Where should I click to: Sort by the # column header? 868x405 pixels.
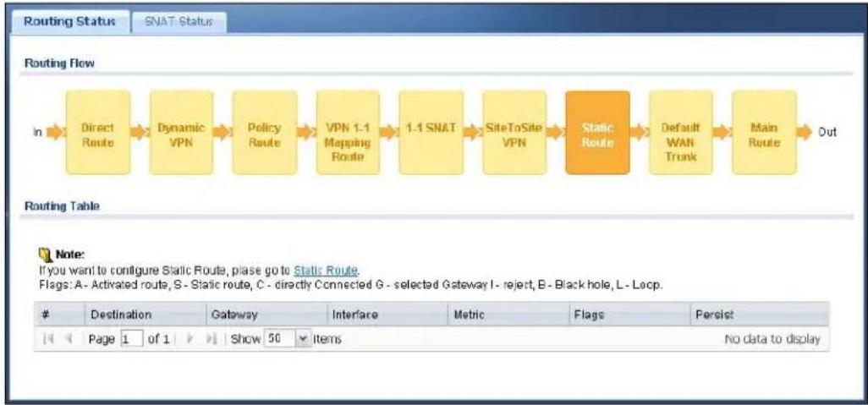pyautogui.click(x=58, y=315)
